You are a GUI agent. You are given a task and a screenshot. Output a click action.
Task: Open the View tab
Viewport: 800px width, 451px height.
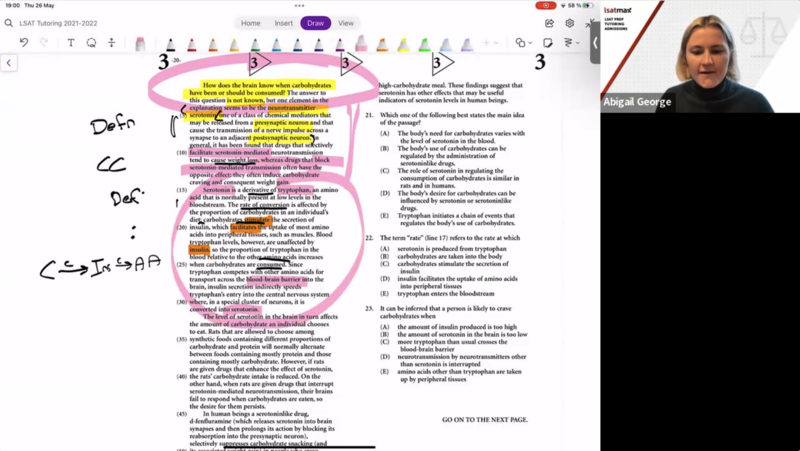click(346, 23)
